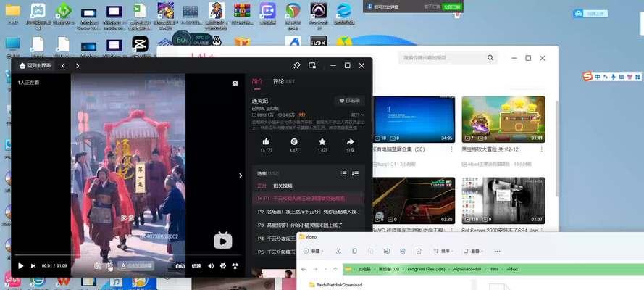Open the 排序 sort dropdown in File Explorer
This screenshot has width=644, height=290.
pos(443,251)
